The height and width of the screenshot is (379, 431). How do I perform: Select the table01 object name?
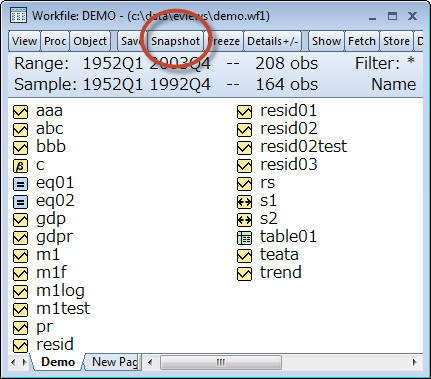(288, 237)
